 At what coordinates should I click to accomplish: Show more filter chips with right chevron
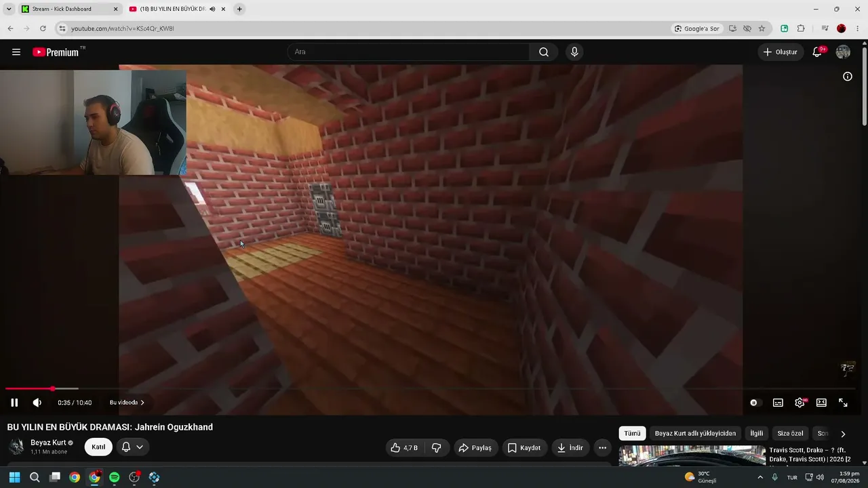tap(843, 434)
